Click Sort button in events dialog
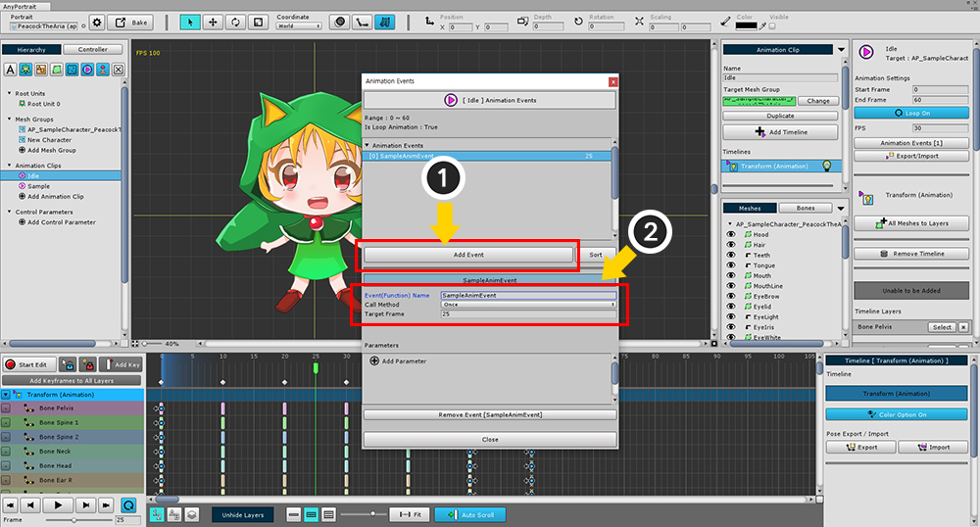The image size is (980, 527). 596,255
